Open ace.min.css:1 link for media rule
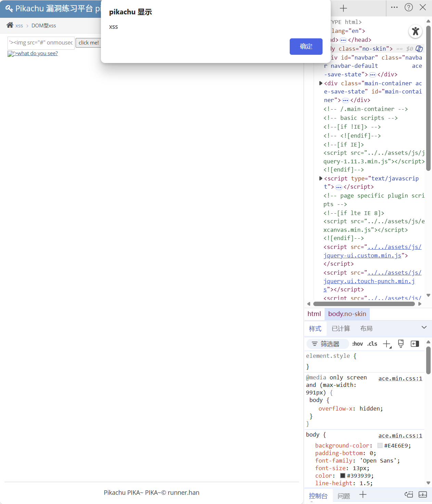The width and height of the screenshot is (432, 504). pos(400,378)
